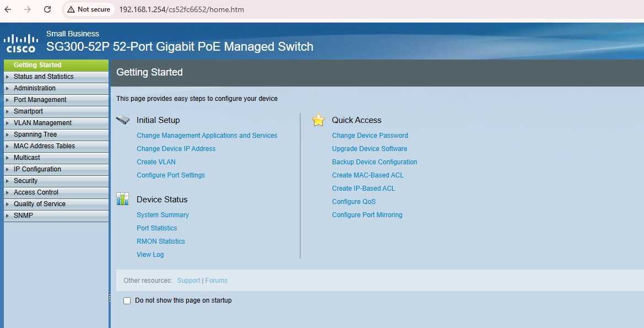The image size is (644, 328).
Task: Expand the Administration arrow
Action: pos(7,88)
